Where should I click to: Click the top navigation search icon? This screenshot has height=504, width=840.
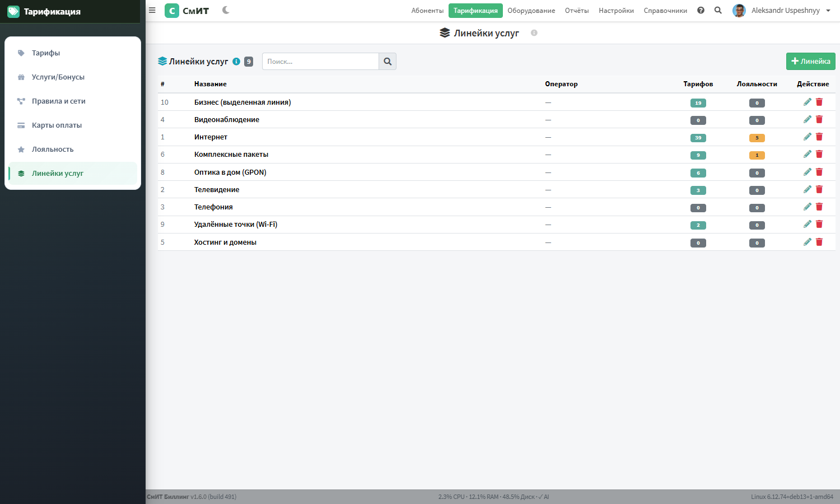point(718,10)
